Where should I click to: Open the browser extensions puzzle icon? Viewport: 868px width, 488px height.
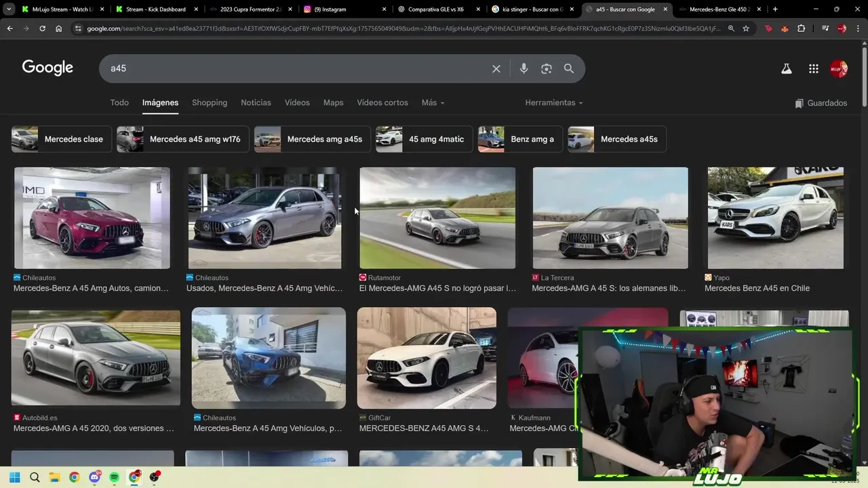802,28
